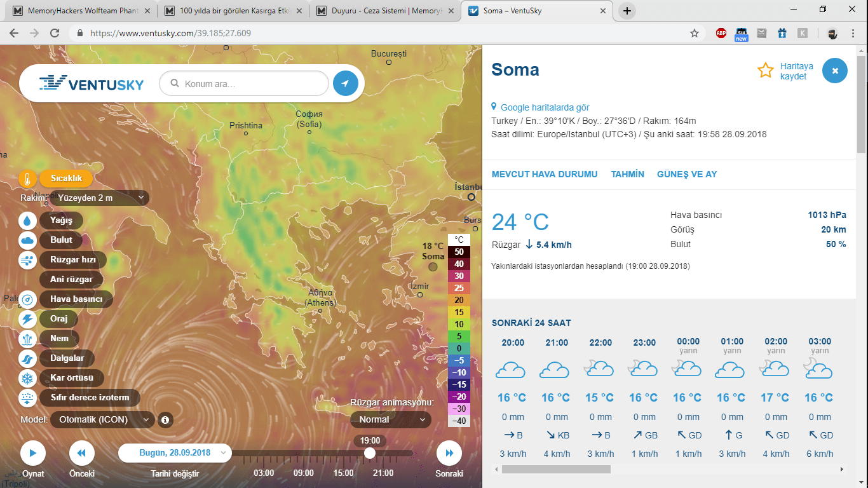Click the Haritaya kaydet link
This screenshot has height=488, width=868.
796,71
